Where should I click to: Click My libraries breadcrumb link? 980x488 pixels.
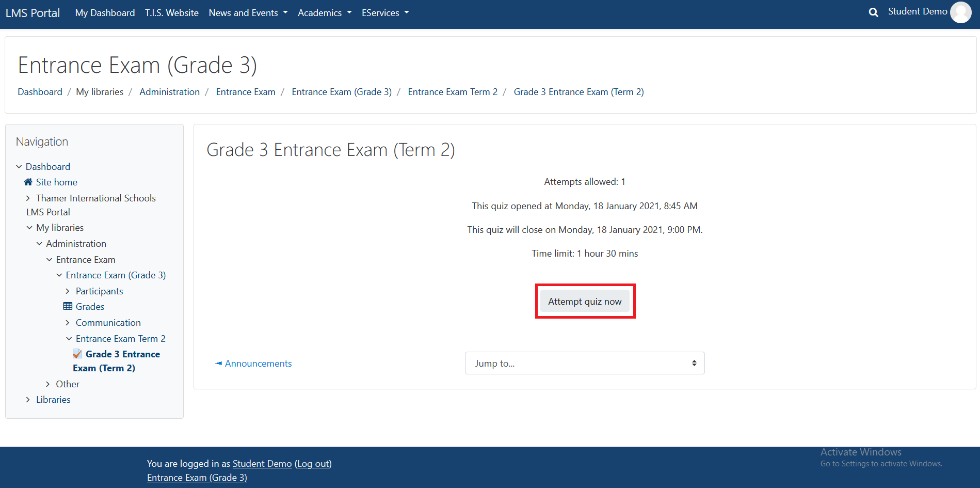click(100, 91)
